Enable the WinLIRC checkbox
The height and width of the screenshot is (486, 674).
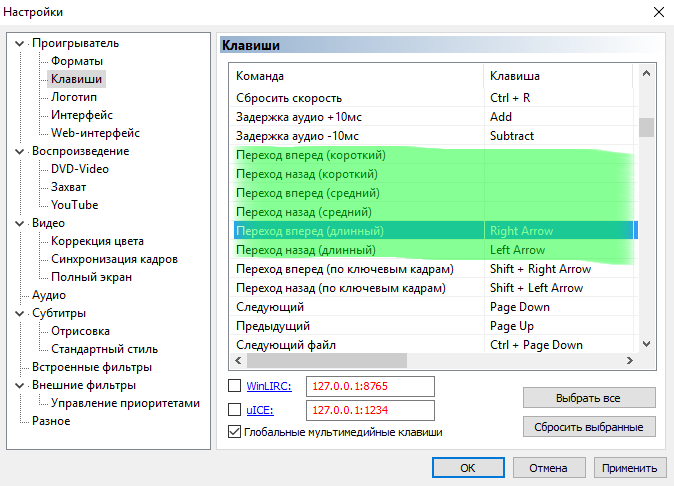pos(235,386)
